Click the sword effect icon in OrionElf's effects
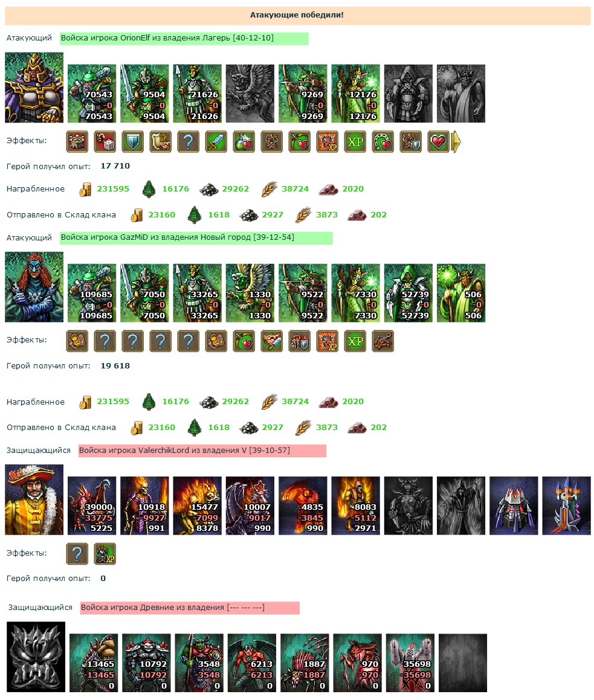The height and width of the screenshot is (700, 594). (216, 142)
